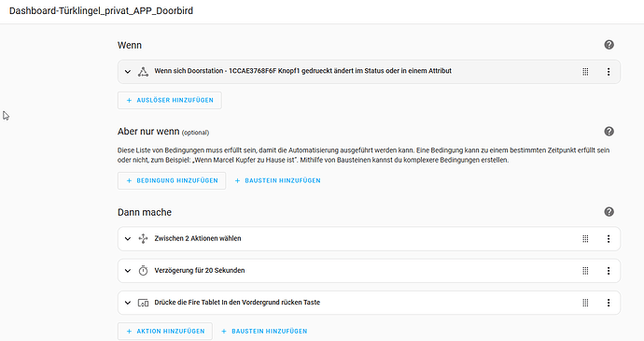Open the three-dot menu of Verzögerung row
The image size is (644, 341).
[609, 271]
